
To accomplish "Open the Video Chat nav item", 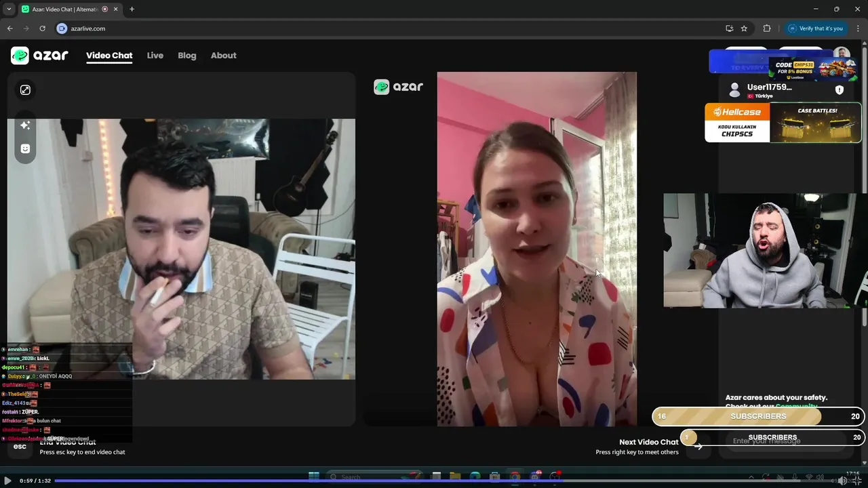I will 109,56.
